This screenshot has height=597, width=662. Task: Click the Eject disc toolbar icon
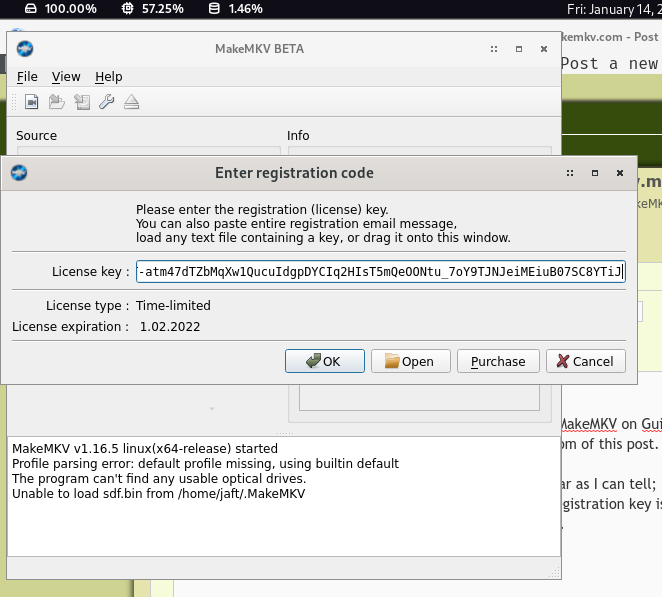(x=131, y=102)
